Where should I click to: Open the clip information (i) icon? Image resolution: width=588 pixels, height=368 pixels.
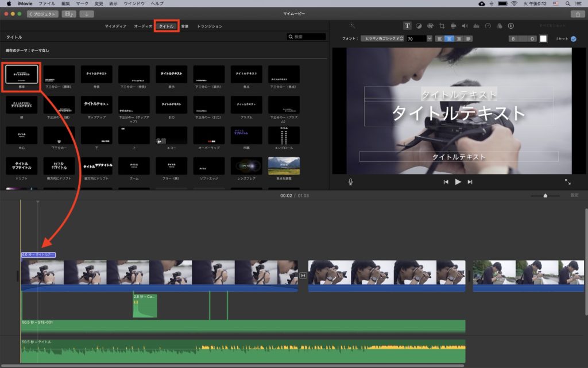(510, 26)
